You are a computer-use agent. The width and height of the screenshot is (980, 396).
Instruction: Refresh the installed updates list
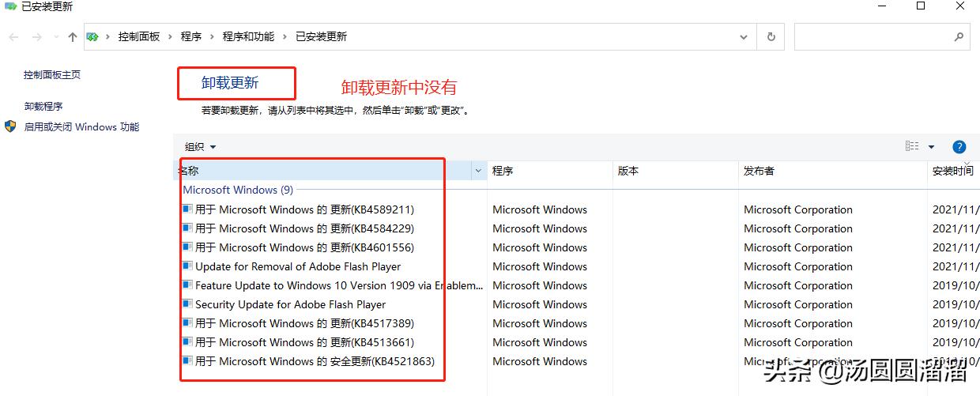(771, 36)
